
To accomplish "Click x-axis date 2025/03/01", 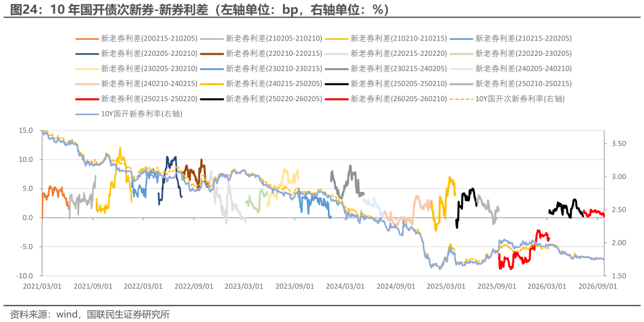I will click(x=446, y=286).
